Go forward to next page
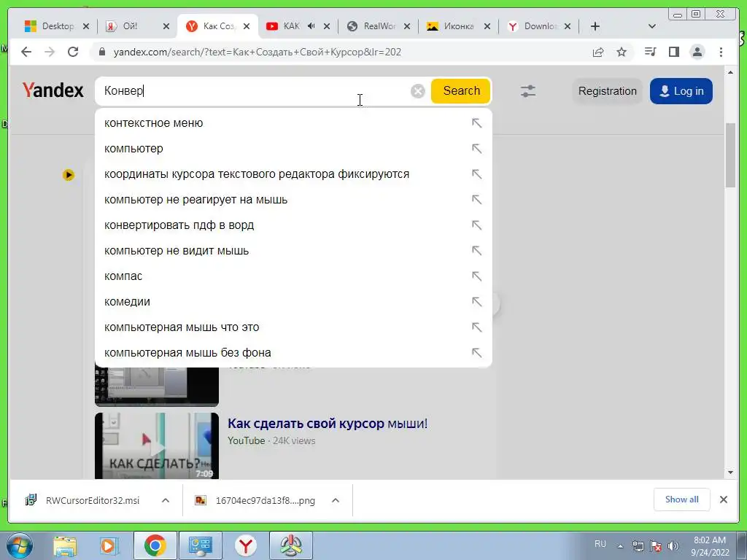 click(x=50, y=52)
